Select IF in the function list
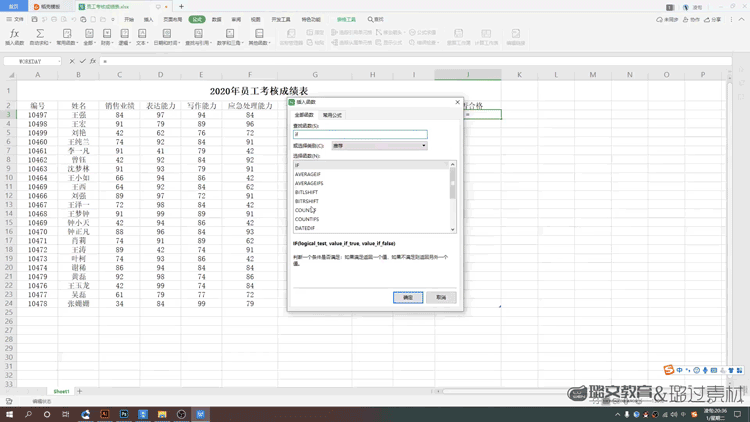Screen dimensions: 750x422 (371, 165)
